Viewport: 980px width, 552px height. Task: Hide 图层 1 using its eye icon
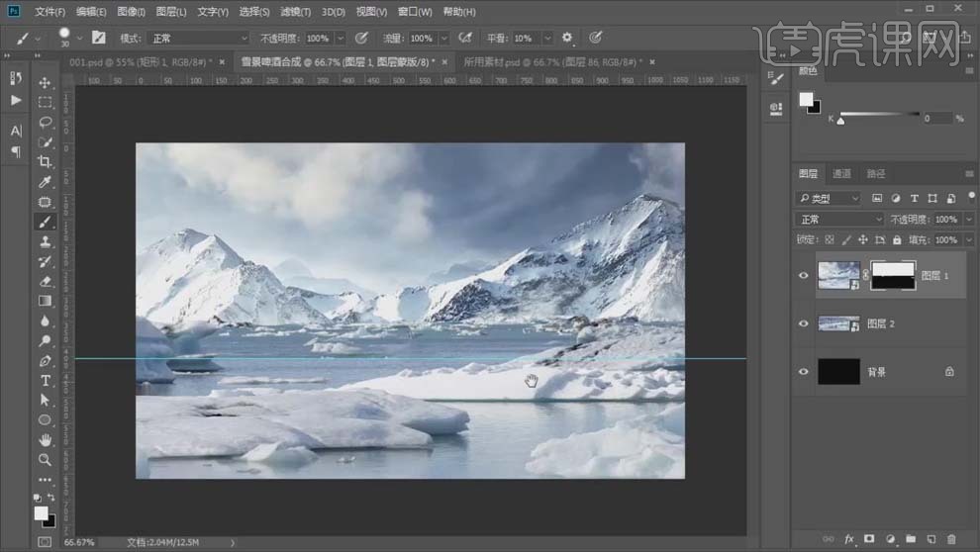click(x=804, y=276)
